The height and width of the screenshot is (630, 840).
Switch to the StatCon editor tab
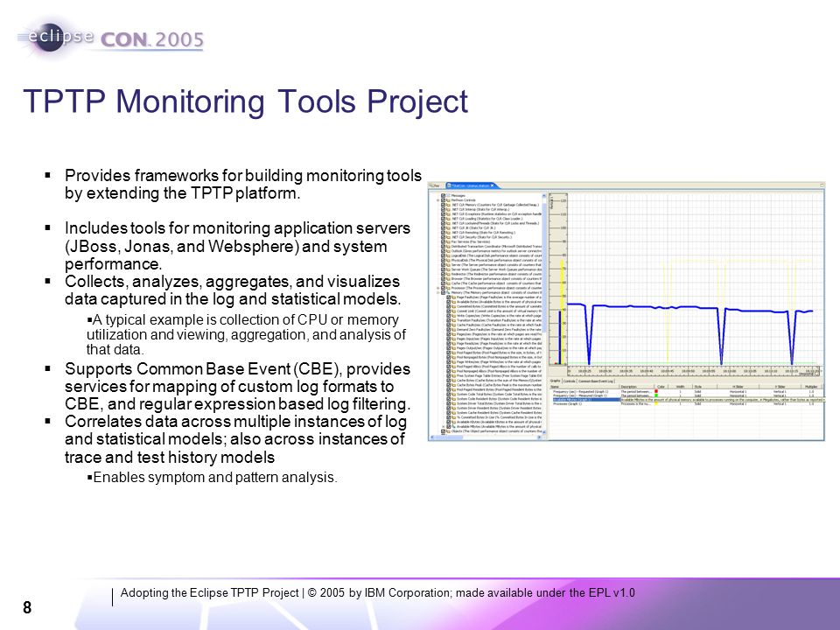coord(471,185)
